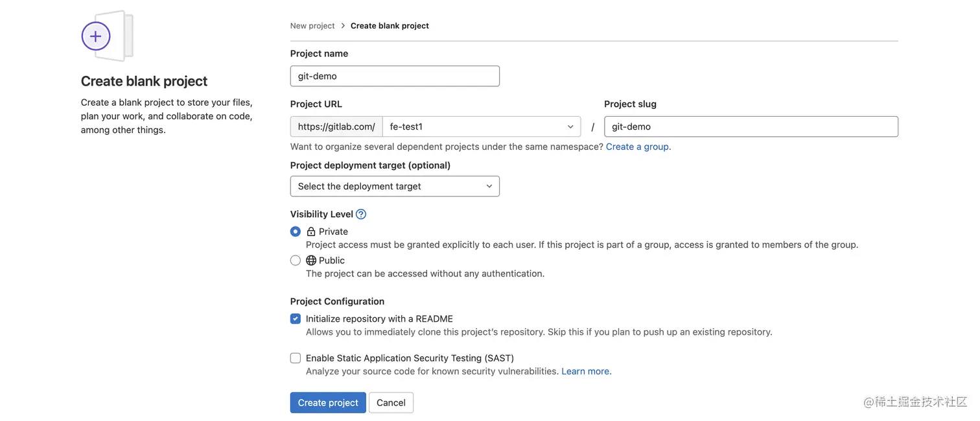Click the Create blank project breadcrumb

pos(390,26)
